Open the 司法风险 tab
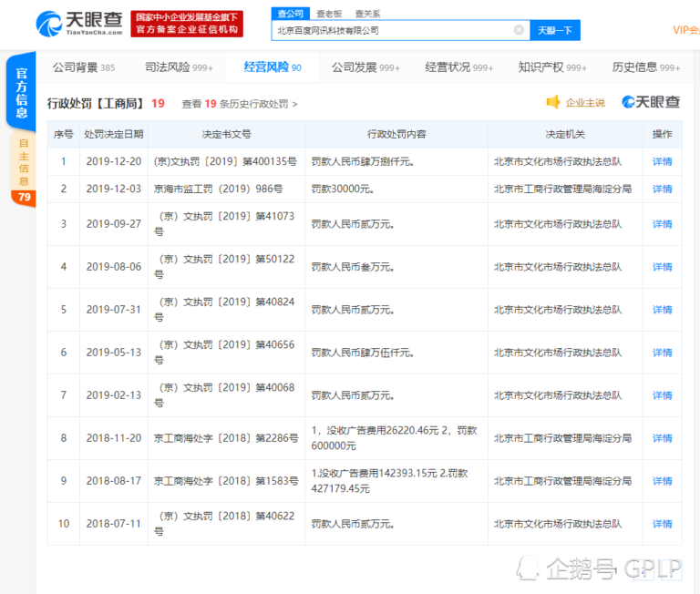The image size is (700, 594). click(x=179, y=67)
